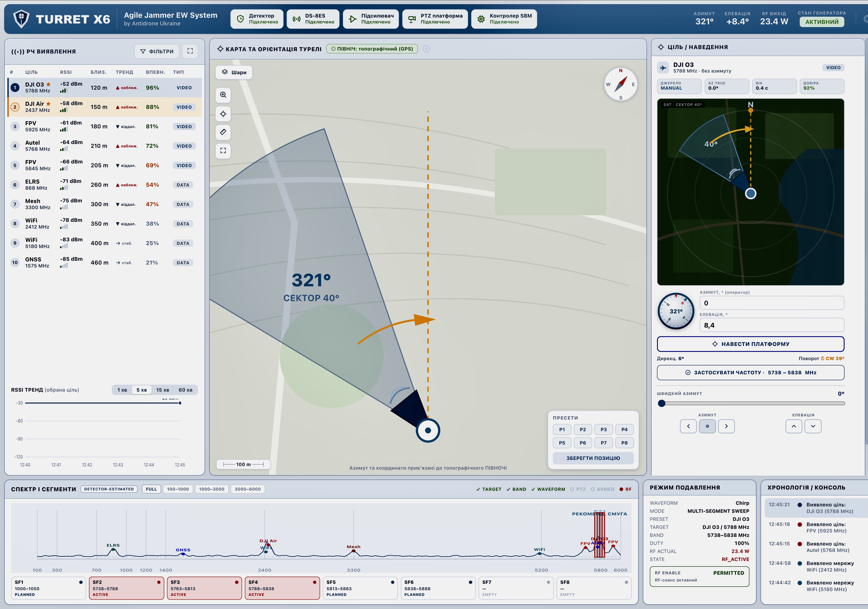This screenshot has width=868, height=609.
Task: Rotate azimuth right with arrow button
Action: click(x=726, y=426)
